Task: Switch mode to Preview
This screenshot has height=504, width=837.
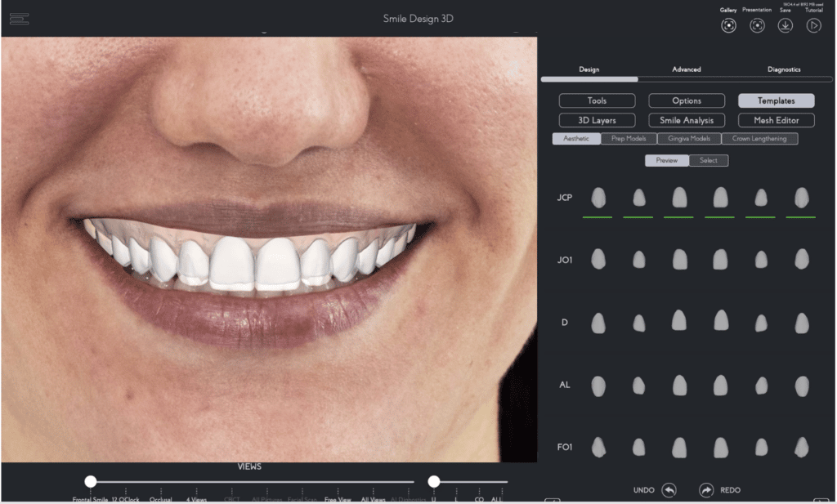Action: [667, 160]
